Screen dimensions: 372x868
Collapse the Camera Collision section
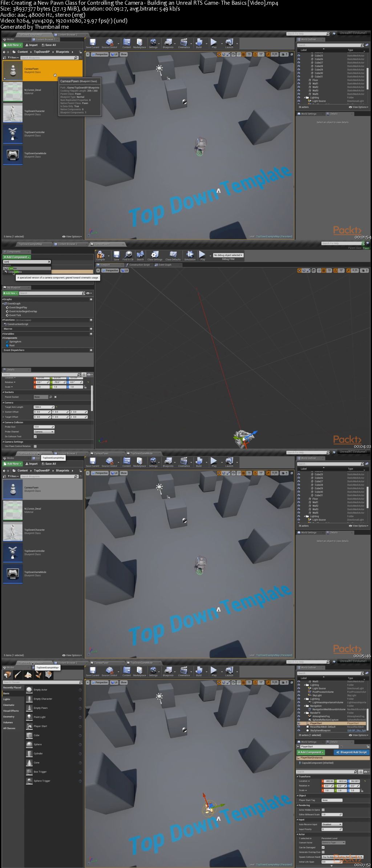[3, 422]
